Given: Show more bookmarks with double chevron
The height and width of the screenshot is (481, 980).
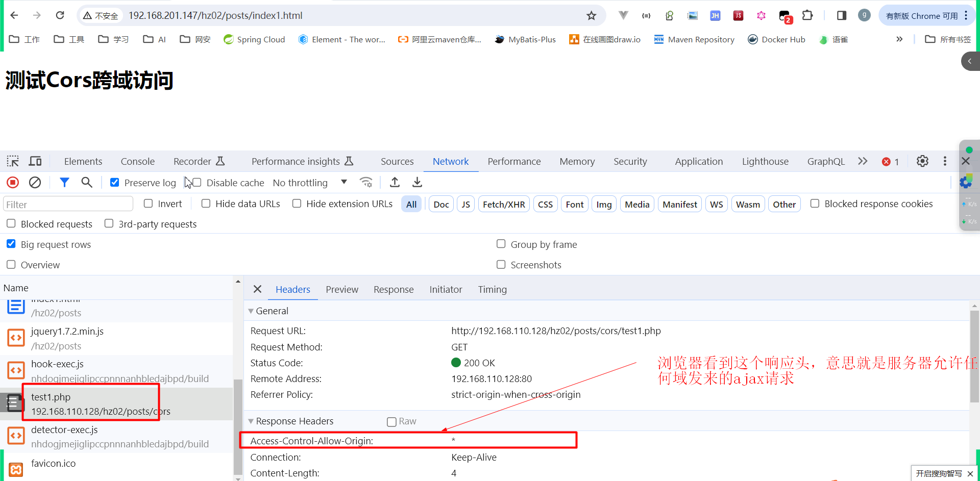Looking at the screenshot, I should tap(899, 39).
